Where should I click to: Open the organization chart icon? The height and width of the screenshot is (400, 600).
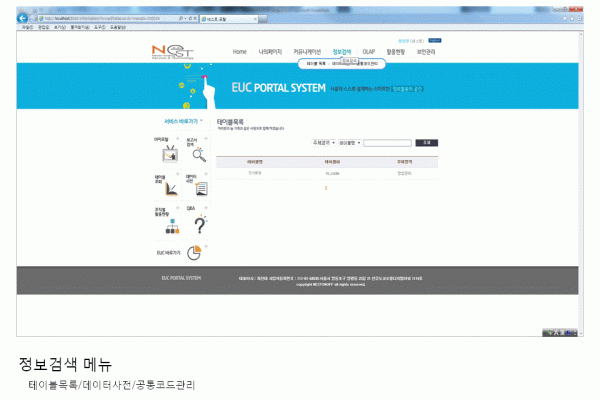(x=172, y=226)
